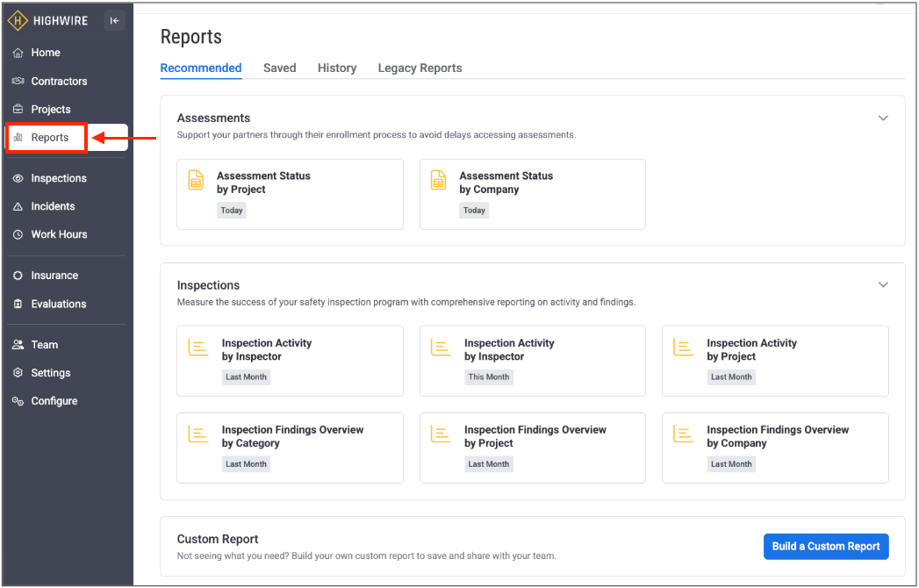This screenshot has height=588, width=919.
Task: Click Today tag under Assessment Status by Project
Action: pyautogui.click(x=232, y=211)
